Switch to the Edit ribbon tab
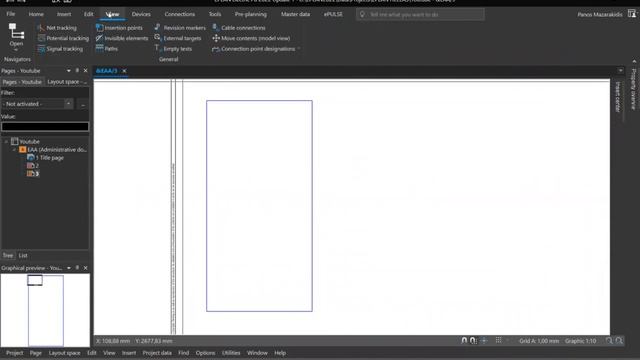Screen dimensions: 640x360 [x=89, y=14]
